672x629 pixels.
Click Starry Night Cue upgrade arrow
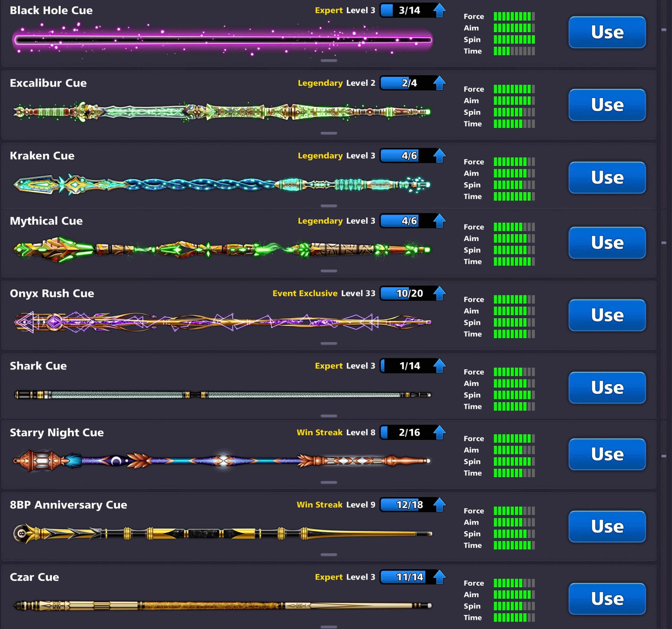pyautogui.click(x=439, y=432)
